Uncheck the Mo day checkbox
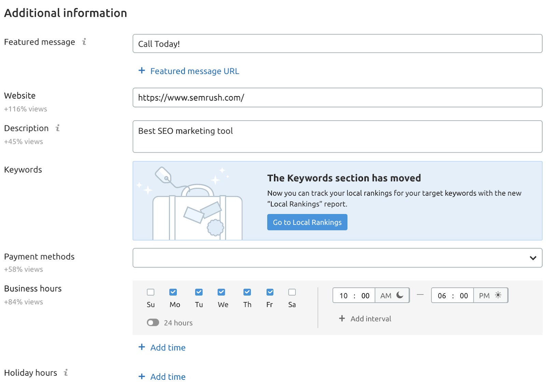Viewport: 546px width, 392px height. [x=173, y=292]
